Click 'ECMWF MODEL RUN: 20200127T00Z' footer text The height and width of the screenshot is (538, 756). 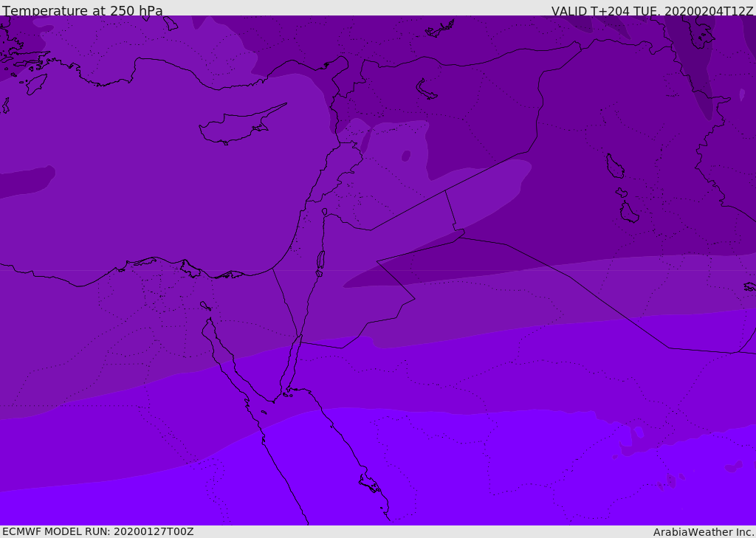pos(98,531)
